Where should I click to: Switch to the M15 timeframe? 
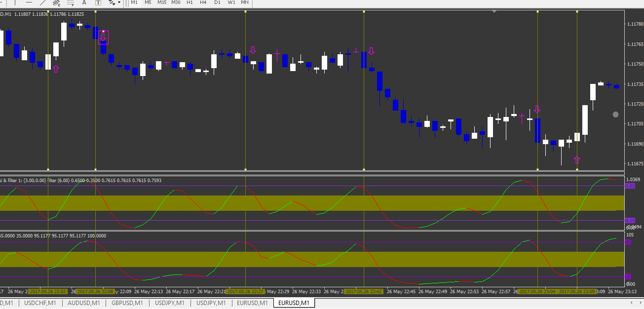point(162,2)
